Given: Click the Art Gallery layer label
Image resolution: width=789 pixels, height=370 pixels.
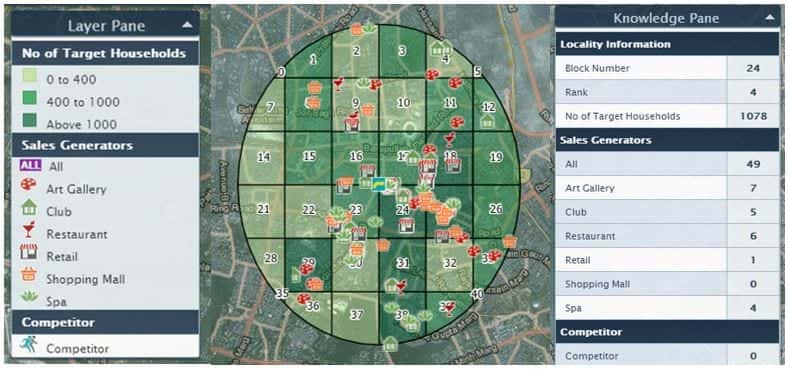Looking at the screenshot, I should click(x=76, y=189).
